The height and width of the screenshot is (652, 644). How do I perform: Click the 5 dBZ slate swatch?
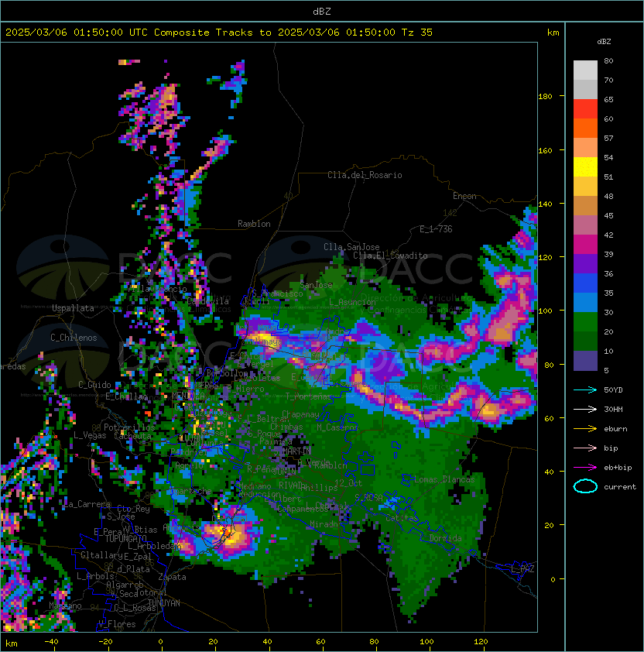pyautogui.click(x=585, y=361)
